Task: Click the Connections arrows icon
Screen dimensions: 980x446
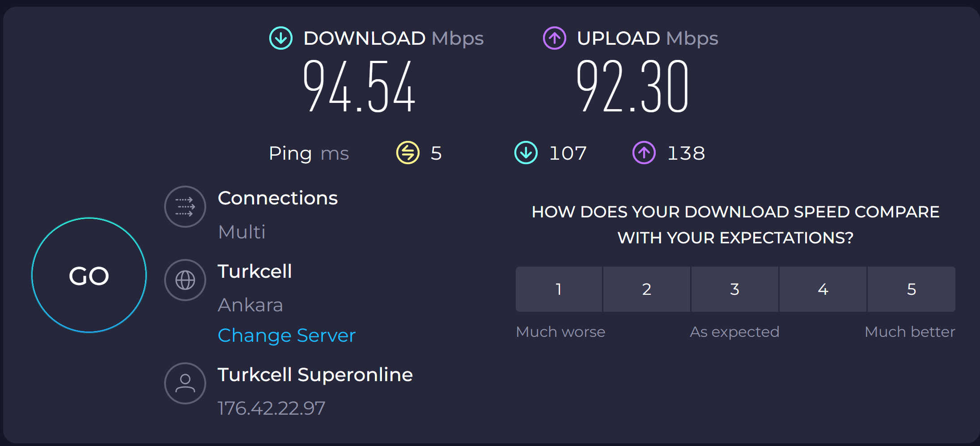Action: tap(185, 207)
